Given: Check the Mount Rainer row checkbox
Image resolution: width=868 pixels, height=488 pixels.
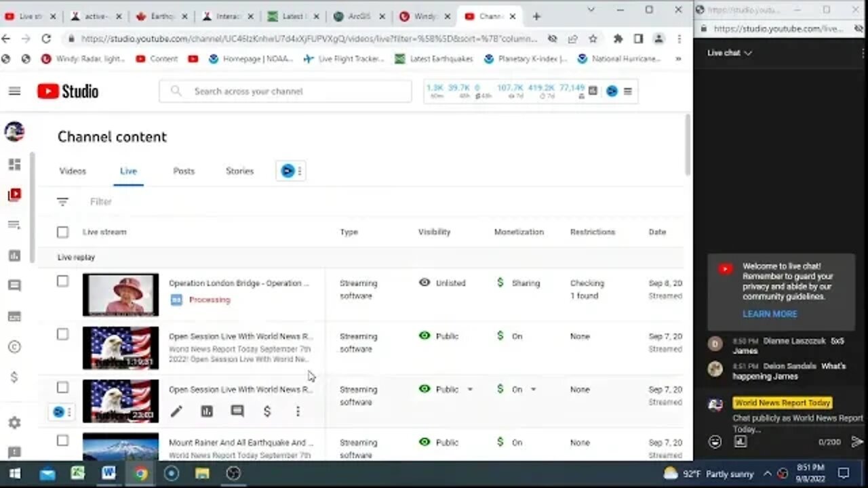Looking at the screenshot, I should 62,441.
